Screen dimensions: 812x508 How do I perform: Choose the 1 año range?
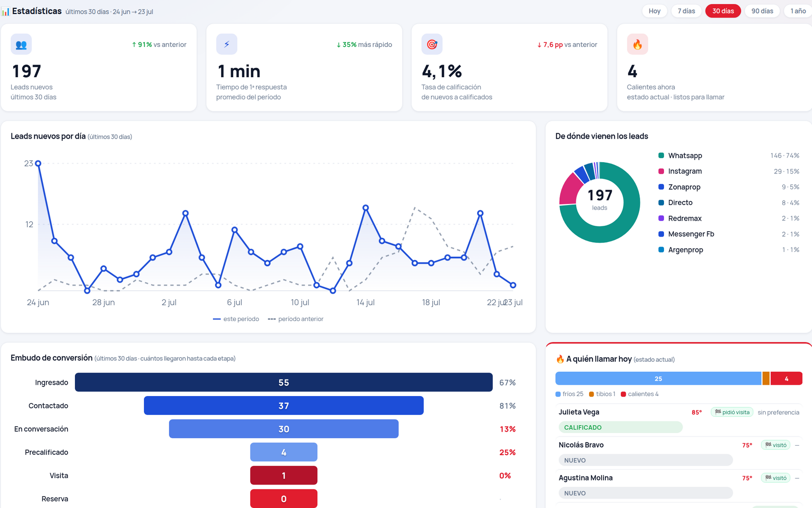(798, 11)
